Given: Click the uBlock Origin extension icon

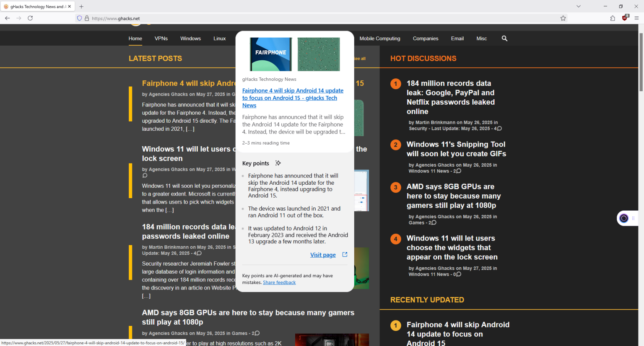Looking at the screenshot, I should [x=624, y=18].
